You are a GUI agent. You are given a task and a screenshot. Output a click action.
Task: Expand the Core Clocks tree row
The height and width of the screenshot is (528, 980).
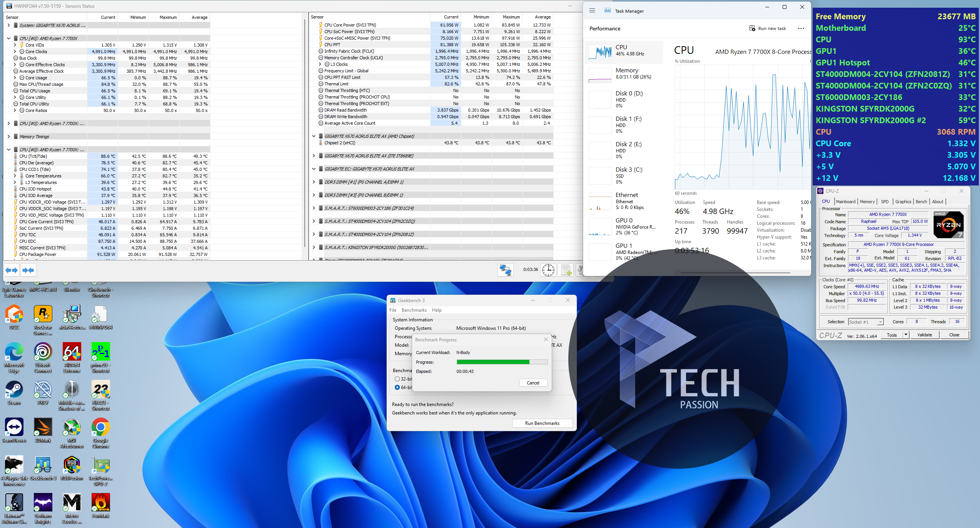tap(15, 52)
